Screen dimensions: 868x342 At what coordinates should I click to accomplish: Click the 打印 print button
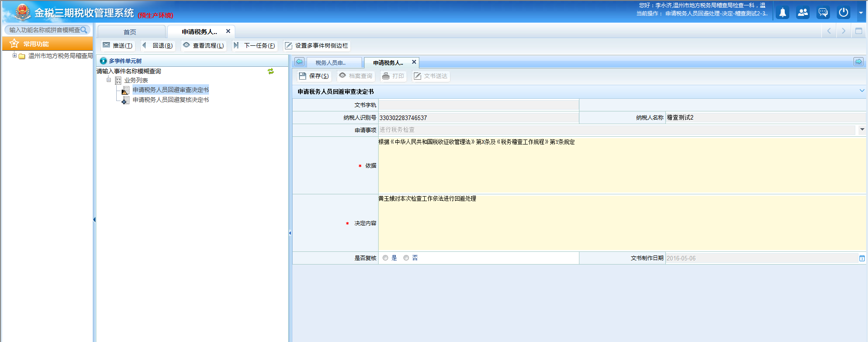tap(393, 76)
